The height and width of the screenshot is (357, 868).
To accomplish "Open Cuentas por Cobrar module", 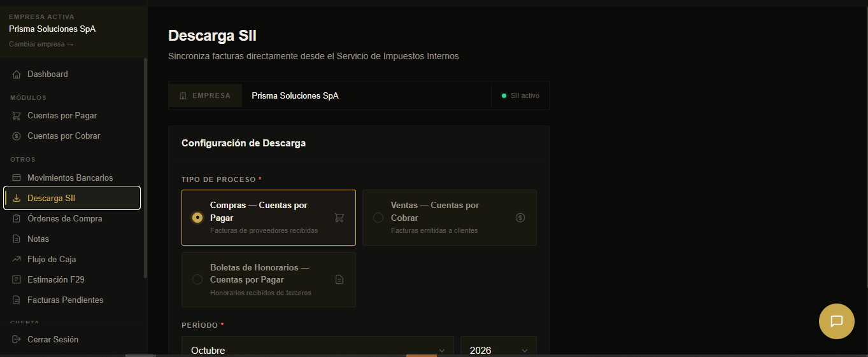I will tap(72, 136).
